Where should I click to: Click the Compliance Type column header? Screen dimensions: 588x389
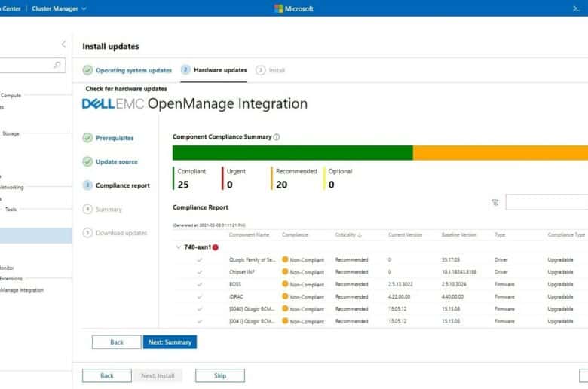tap(566, 234)
